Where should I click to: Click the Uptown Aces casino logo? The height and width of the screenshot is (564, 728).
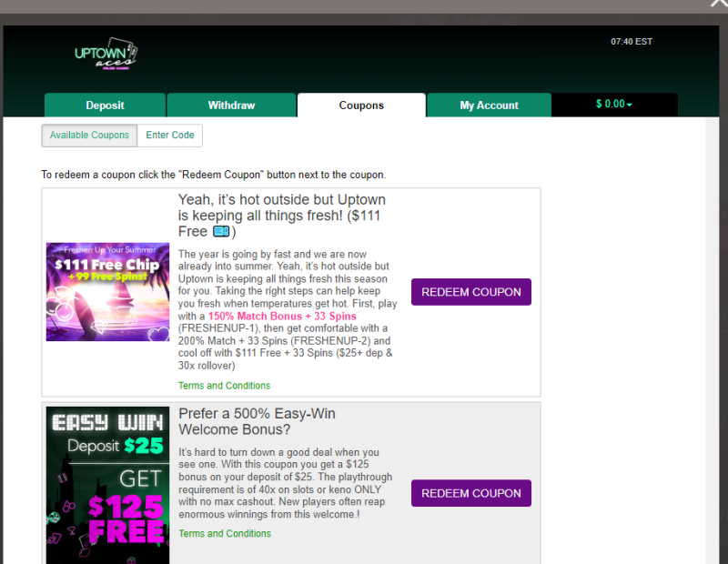click(105, 54)
